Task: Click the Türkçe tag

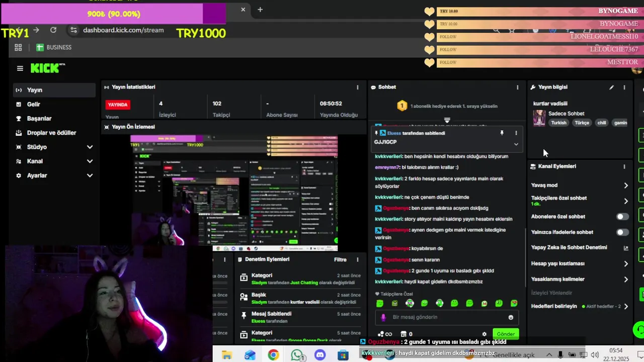Action: [582, 123]
